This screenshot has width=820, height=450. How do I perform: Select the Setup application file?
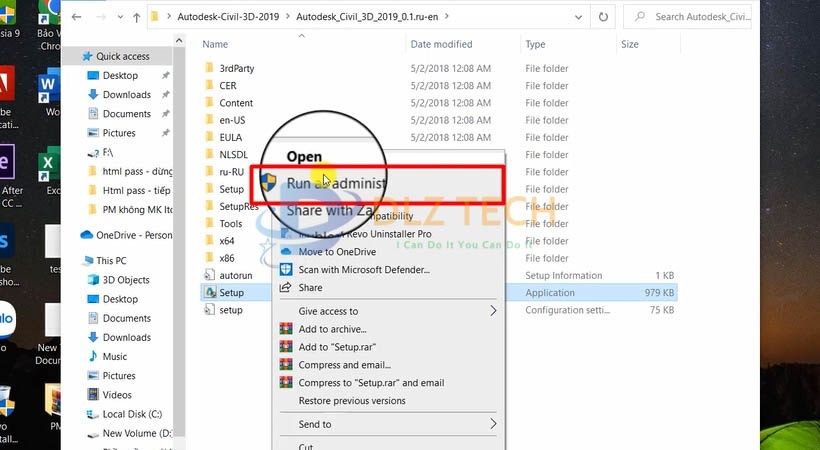(x=231, y=292)
